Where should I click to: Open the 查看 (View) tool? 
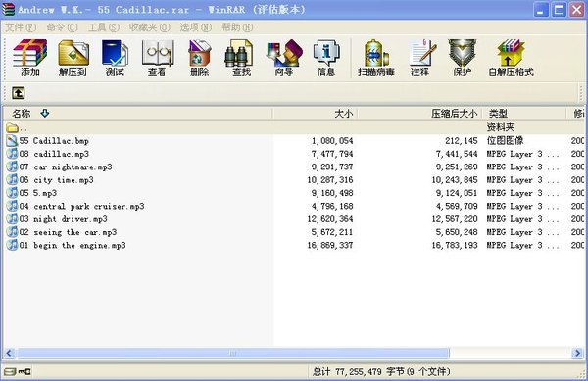point(157,58)
